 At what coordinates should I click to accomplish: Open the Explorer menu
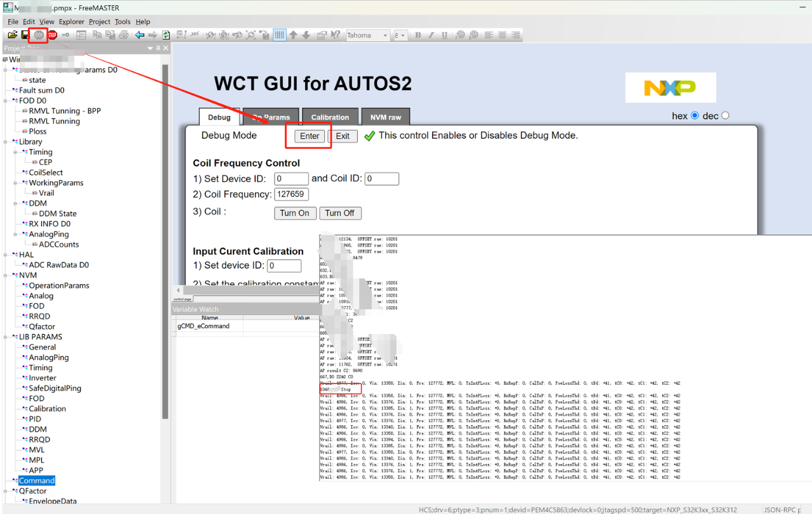tap(71, 22)
